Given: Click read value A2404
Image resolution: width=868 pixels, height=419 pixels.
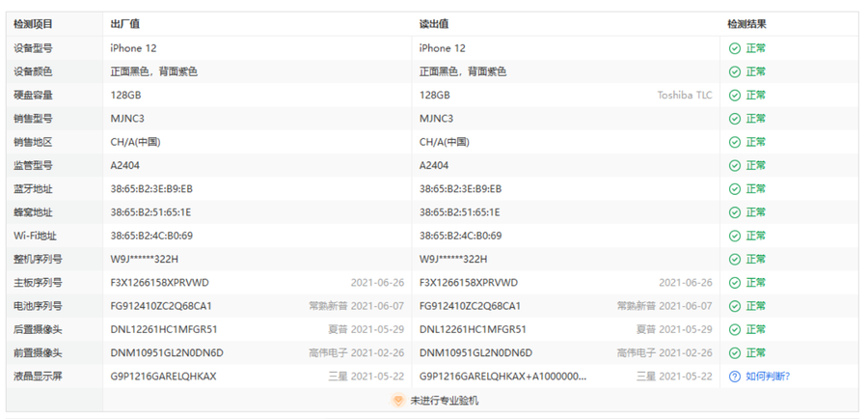Looking at the screenshot, I should pyautogui.click(x=434, y=166).
